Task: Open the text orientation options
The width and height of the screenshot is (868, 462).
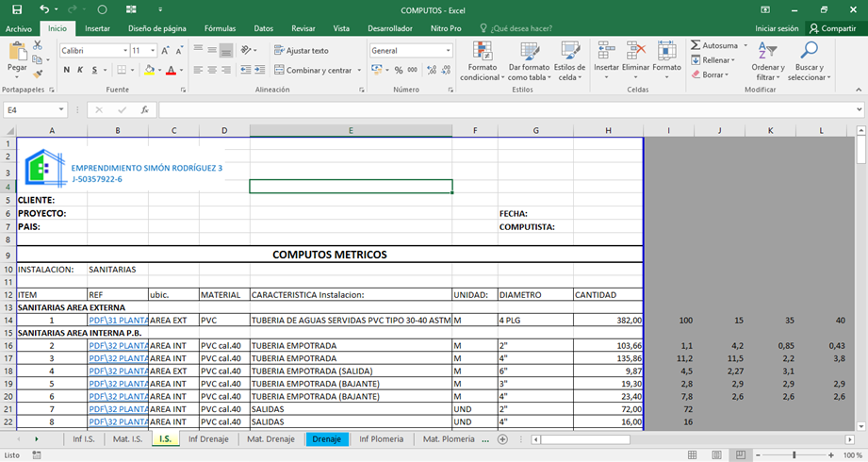Action: tap(249, 50)
